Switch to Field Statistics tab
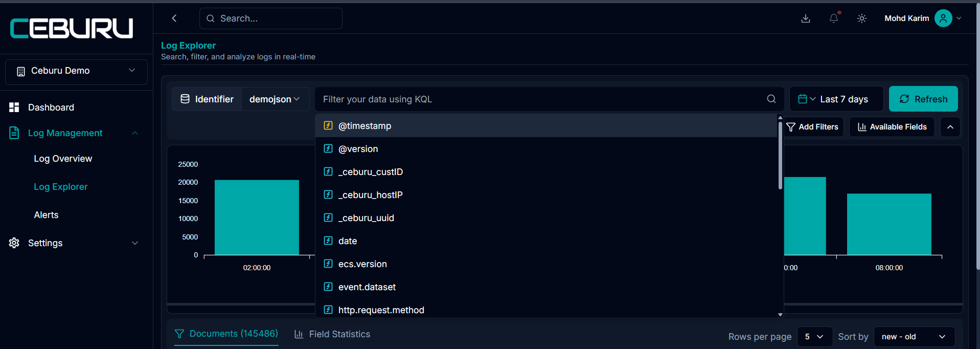This screenshot has height=349, width=980. click(332, 334)
